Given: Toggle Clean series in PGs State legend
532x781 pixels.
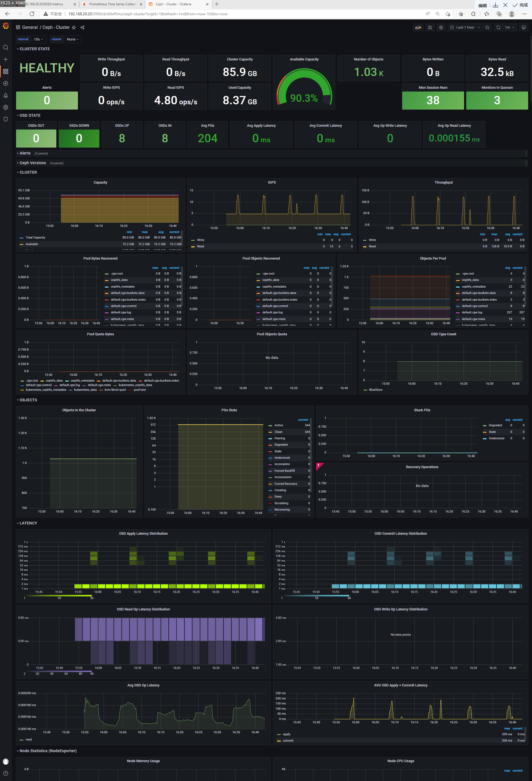Looking at the screenshot, I should 278,432.
